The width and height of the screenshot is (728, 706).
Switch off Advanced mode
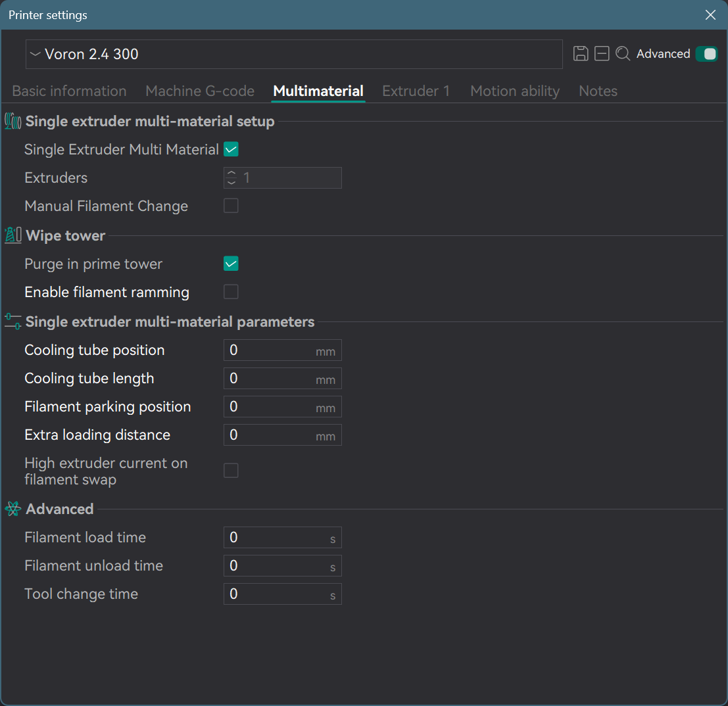pyautogui.click(x=706, y=53)
